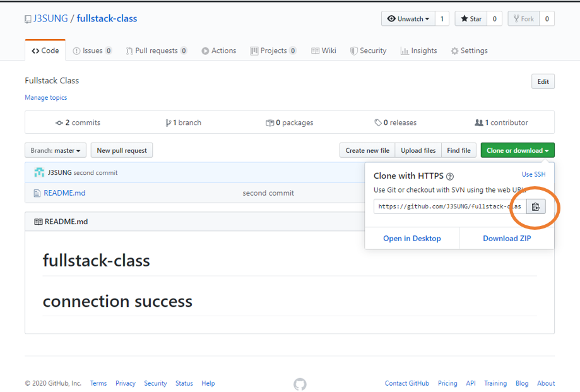580x392 pixels.
Task: Open the Issues tab
Action: point(92,50)
